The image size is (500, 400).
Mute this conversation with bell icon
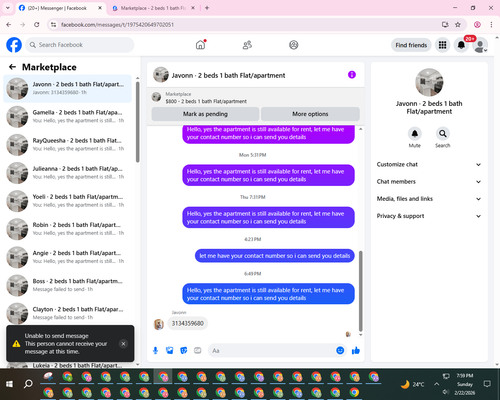415,134
